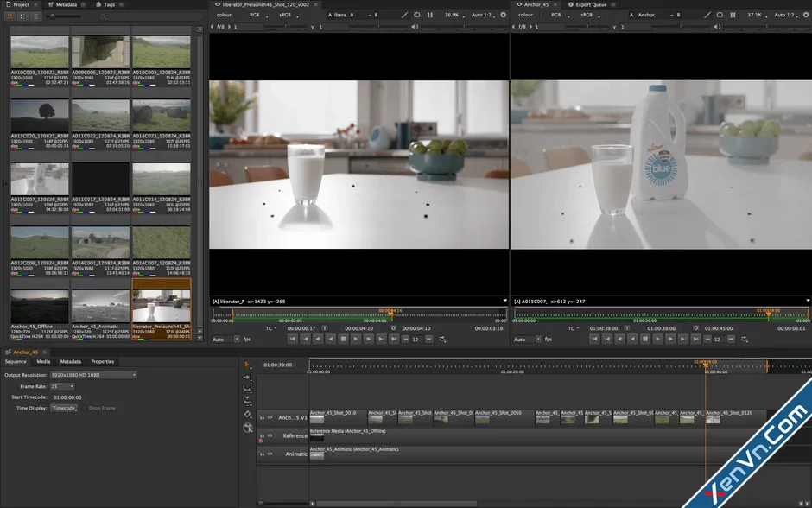
Task: Click the pause updates icon in left viewer
Action: click(430, 15)
